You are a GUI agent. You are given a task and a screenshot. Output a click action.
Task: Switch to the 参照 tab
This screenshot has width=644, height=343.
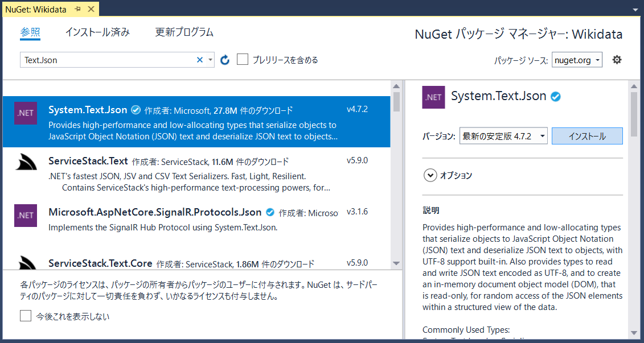(x=30, y=32)
